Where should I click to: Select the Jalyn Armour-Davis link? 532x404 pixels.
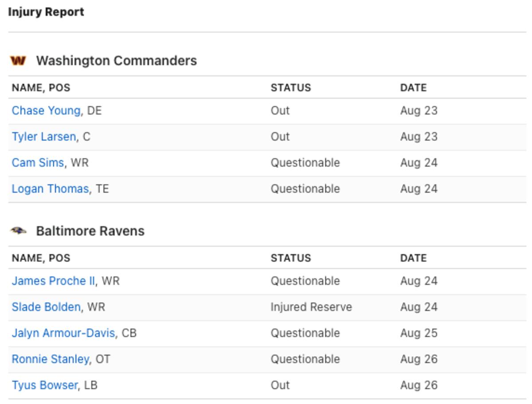tap(63, 333)
